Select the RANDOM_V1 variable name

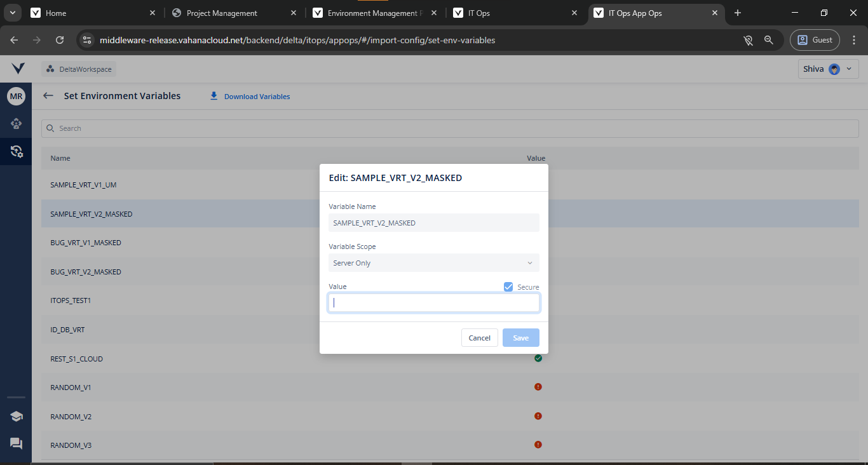[x=71, y=387]
